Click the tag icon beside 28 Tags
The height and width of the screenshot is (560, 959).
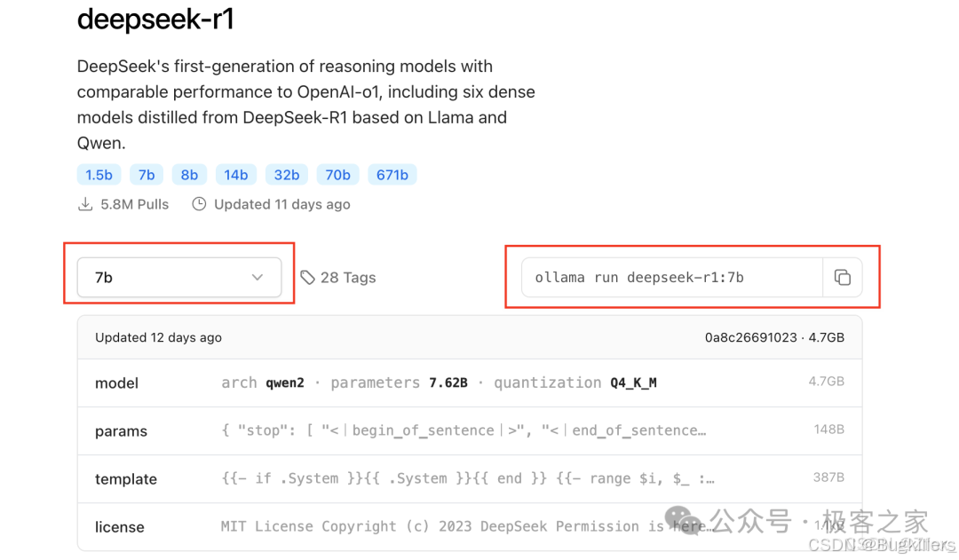[x=307, y=278]
